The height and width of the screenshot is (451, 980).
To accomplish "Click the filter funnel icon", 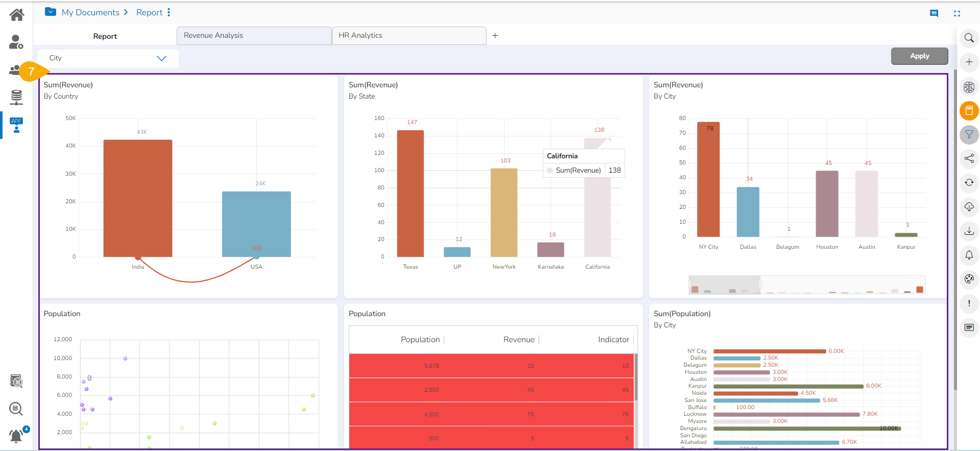I will [969, 135].
